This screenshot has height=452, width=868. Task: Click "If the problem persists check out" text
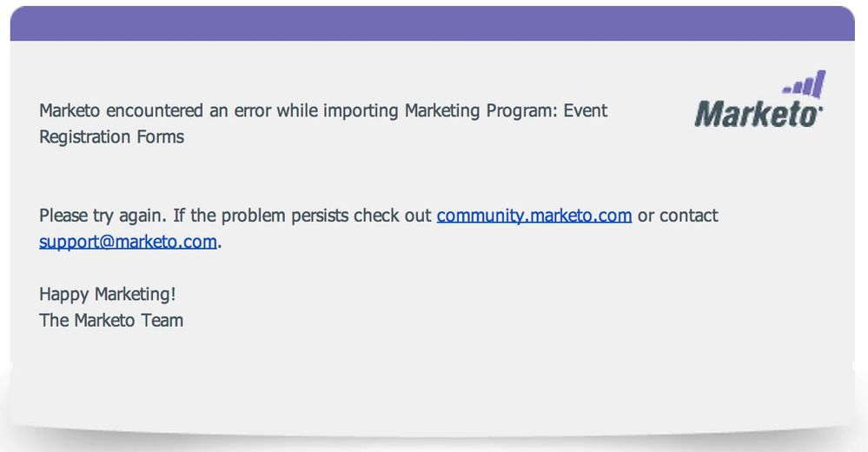pyautogui.click(x=302, y=216)
